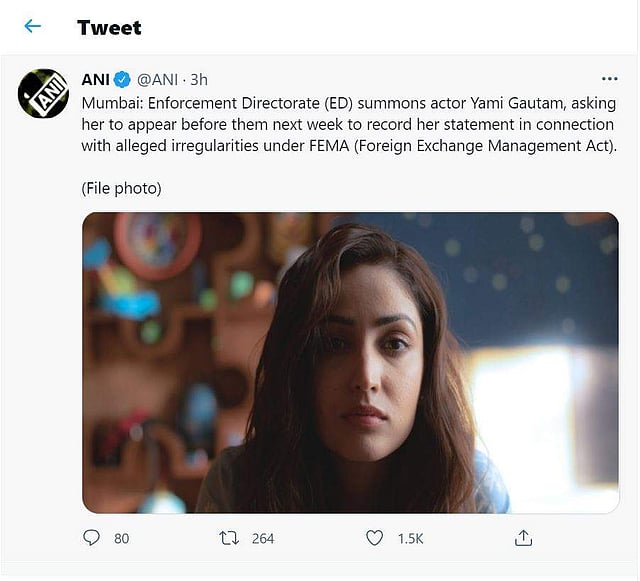This screenshot has height=581, width=640.
Task: Click the 3h timestamp link
Action: click(198, 79)
